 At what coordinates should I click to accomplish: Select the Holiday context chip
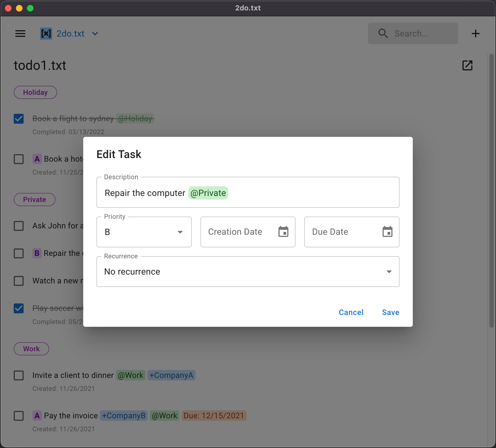(35, 92)
